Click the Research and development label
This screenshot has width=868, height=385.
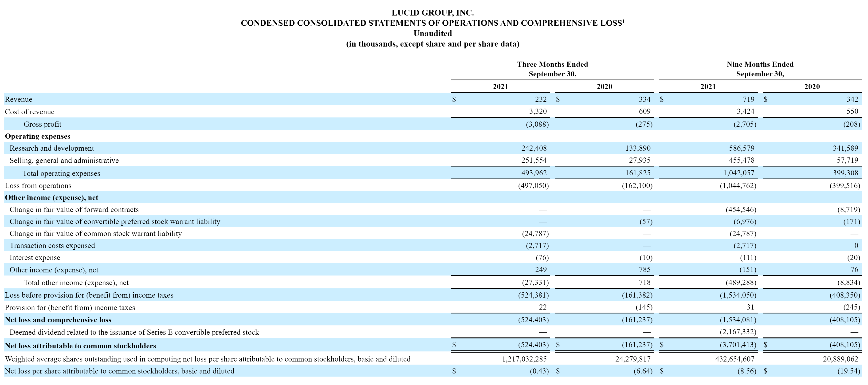(x=51, y=148)
